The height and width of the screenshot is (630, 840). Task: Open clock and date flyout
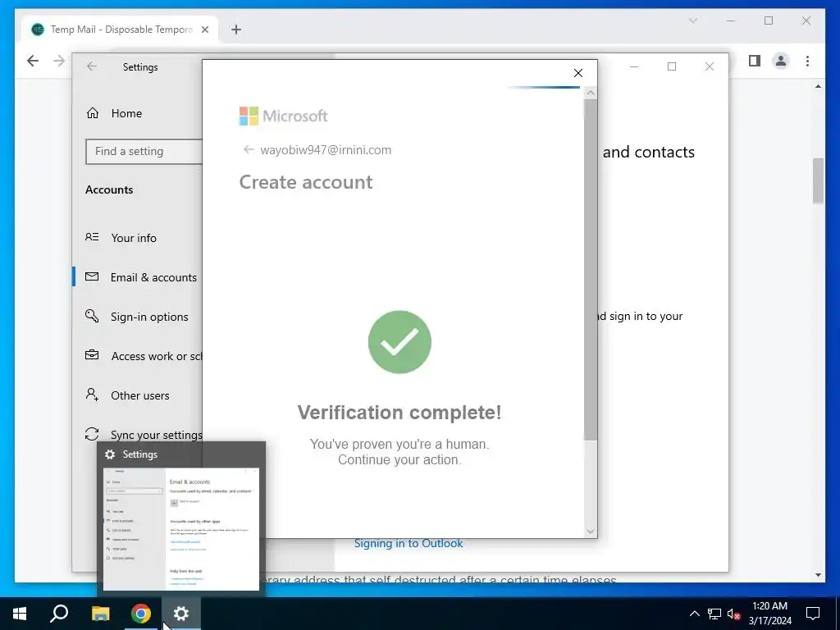point(769,614)
